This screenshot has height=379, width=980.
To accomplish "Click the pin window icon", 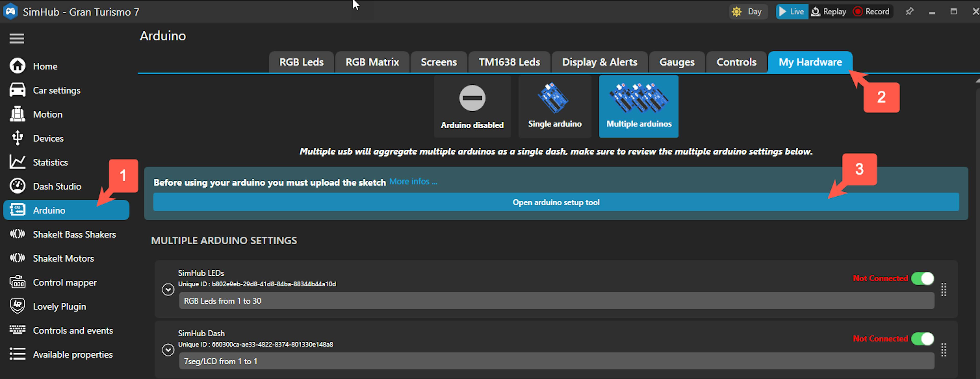I will pos(909,11).
